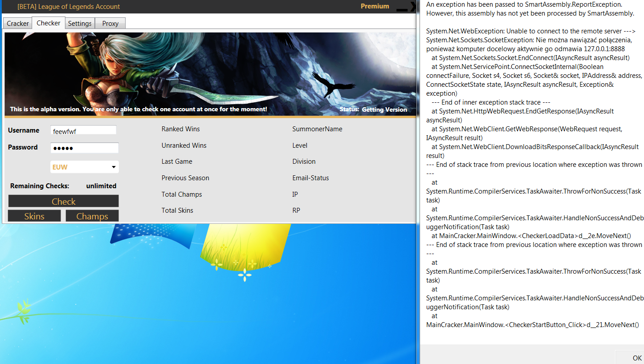Dismiss the exception dialog with OK
Viewport: 644px width, 364px height.
tap(630, 358)
